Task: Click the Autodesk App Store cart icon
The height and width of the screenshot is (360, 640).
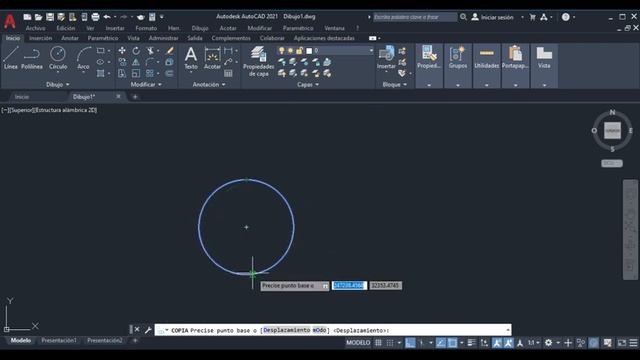Action: (532, 17)
